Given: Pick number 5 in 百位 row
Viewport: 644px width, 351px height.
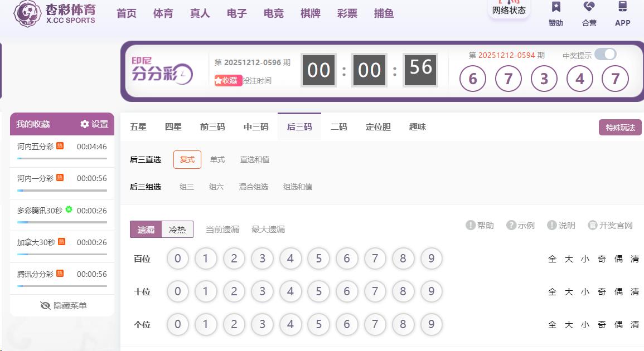Looking at the screenshot, I should (318, 259).
